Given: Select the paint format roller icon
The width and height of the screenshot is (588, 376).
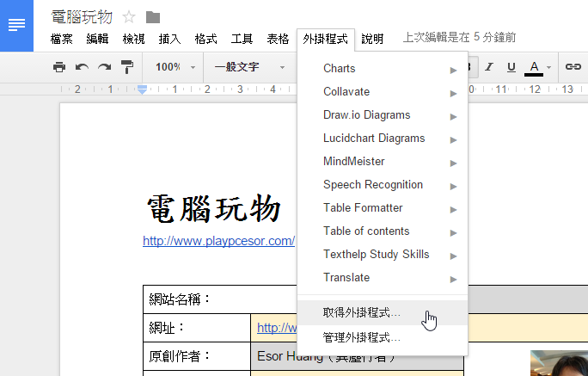Looking at the screenshot, I should [x=127, y=67].
